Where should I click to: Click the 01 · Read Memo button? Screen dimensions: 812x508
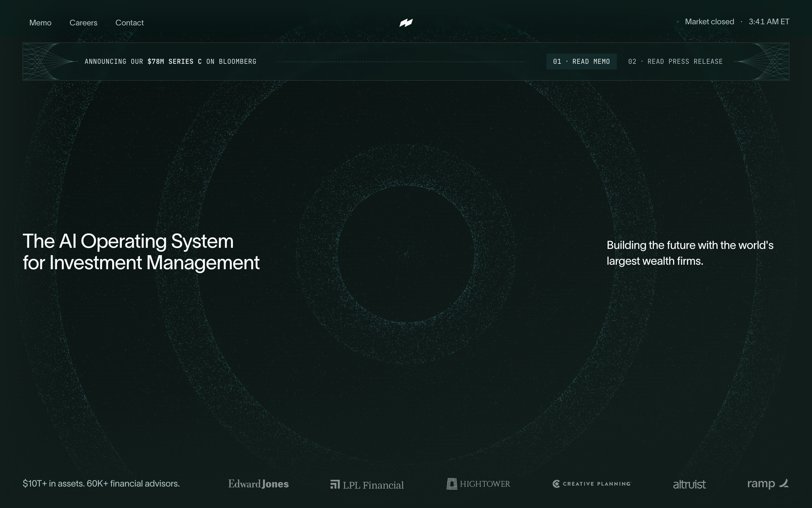581,62
